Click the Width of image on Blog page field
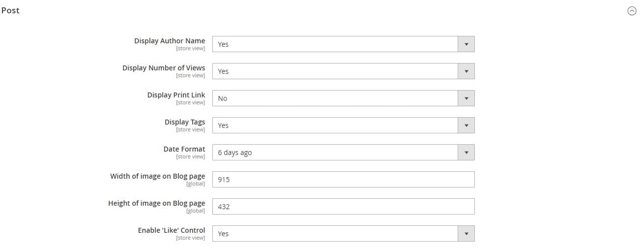This screenshot has width=644, height=249. coord(343,179)
